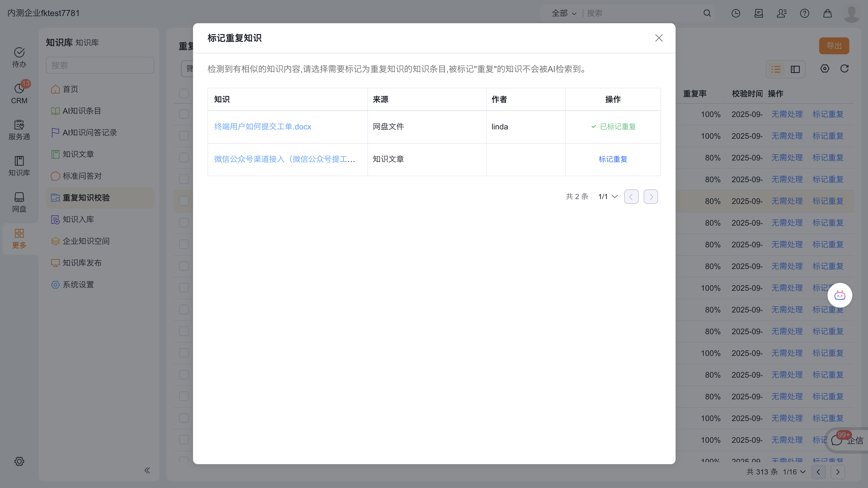Open the 全部 search scope dropdown

pyautogui.click(x=564, y=13)
